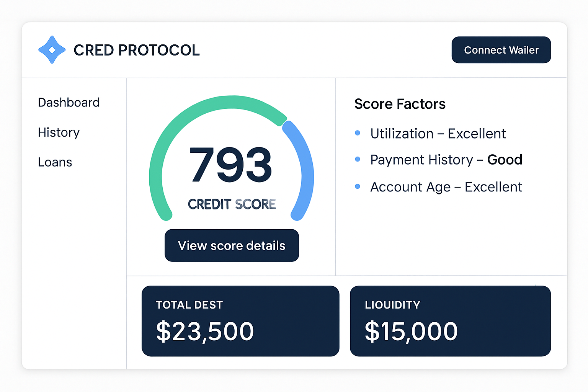Viewport: 588px width, 392px height.
Task: Select the Utilization – Excellent factor
Action: (438, 134)
